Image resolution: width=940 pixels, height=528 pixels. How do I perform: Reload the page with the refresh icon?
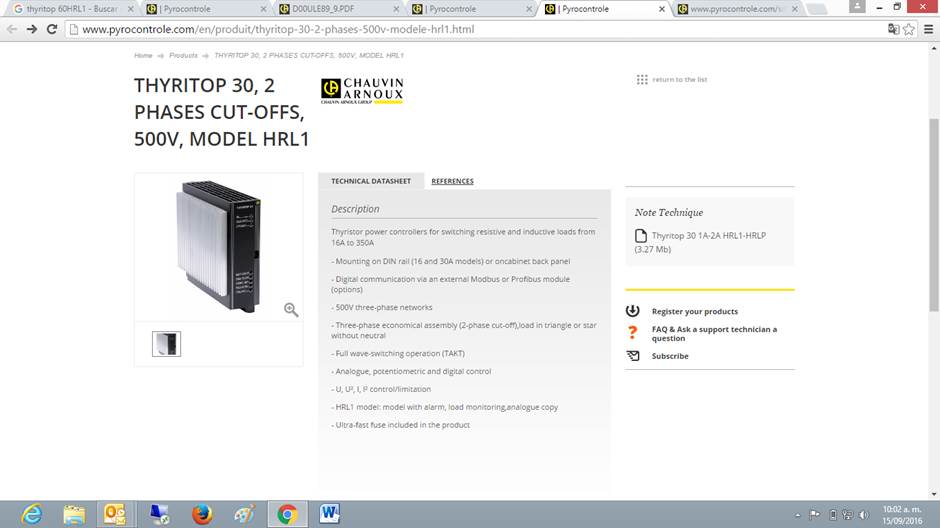[52, 29]
